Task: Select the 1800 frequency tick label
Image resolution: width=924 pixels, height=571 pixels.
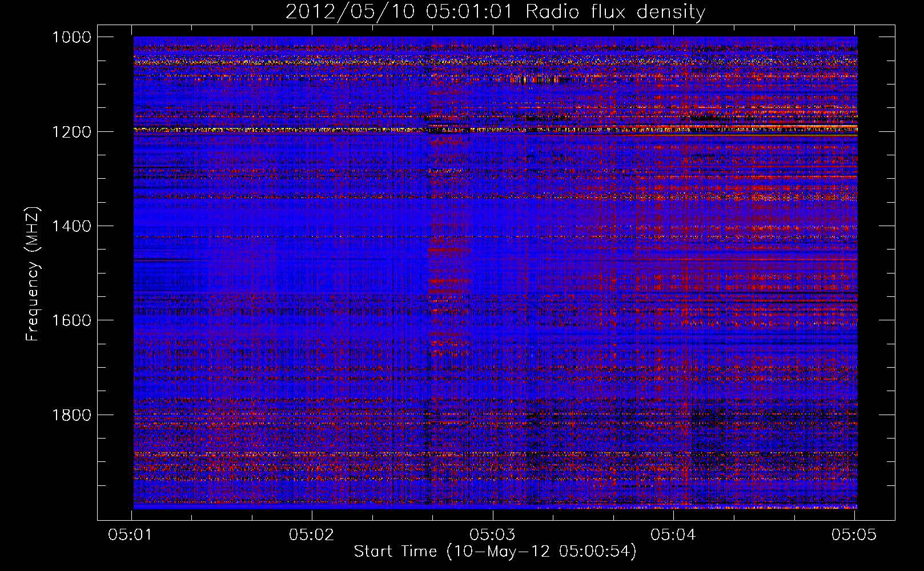Action: point(71,415)
